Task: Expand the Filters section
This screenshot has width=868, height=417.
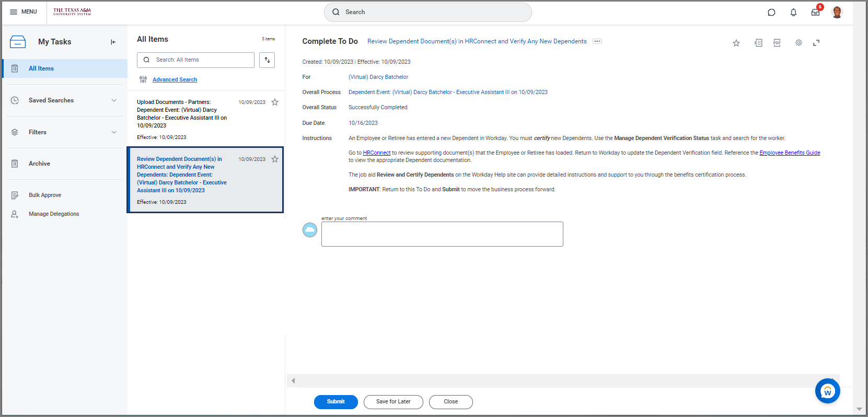Action: click(113, 132)
